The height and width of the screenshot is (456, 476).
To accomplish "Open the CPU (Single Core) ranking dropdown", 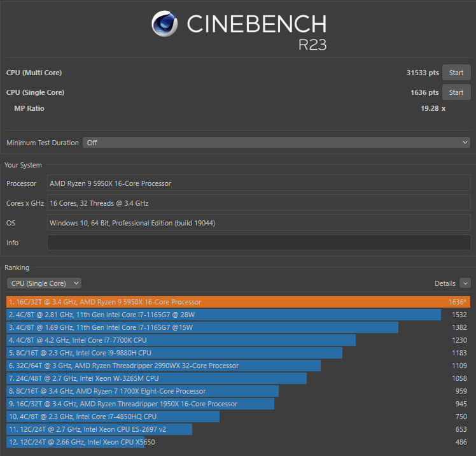I will point(44,283).
